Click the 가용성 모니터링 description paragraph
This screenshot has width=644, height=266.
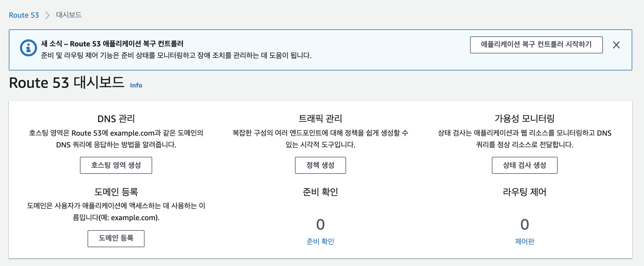(x=524, y=139)
